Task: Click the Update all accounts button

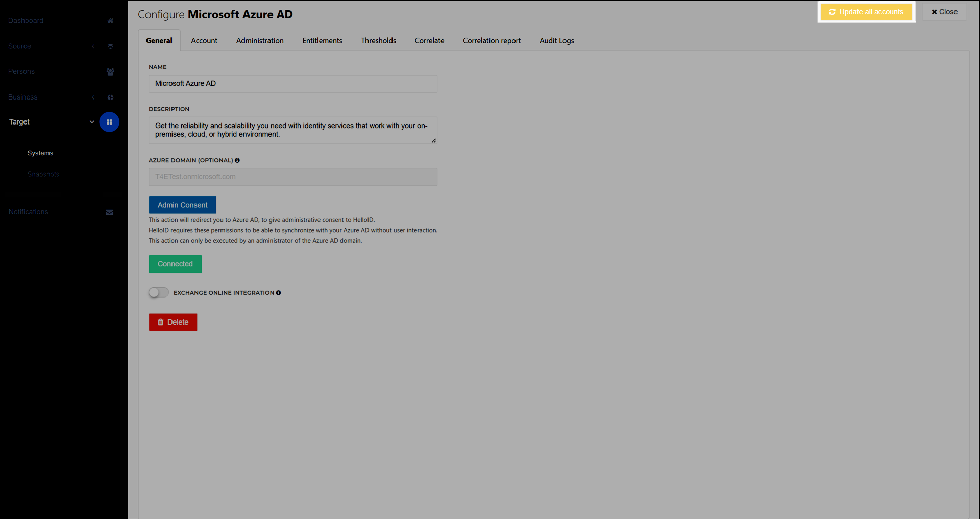Action: [866, 12]
